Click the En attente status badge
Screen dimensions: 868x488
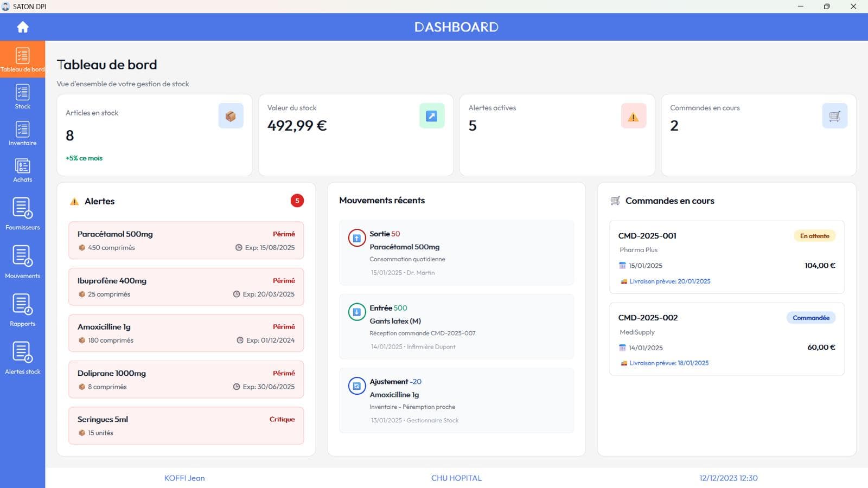click(x=815, y=236)
